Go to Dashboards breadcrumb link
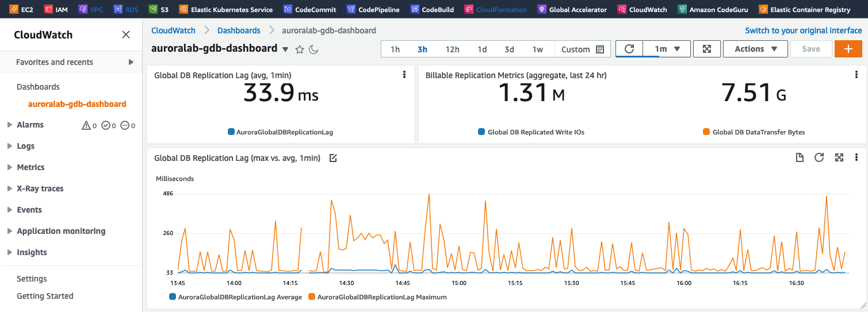868x312 pixels. pos(239,30)
